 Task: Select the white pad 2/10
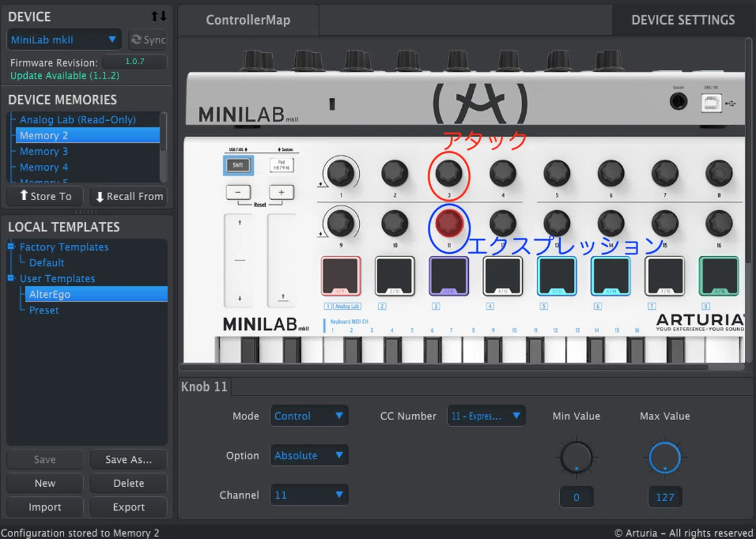(x=395, y=276)
